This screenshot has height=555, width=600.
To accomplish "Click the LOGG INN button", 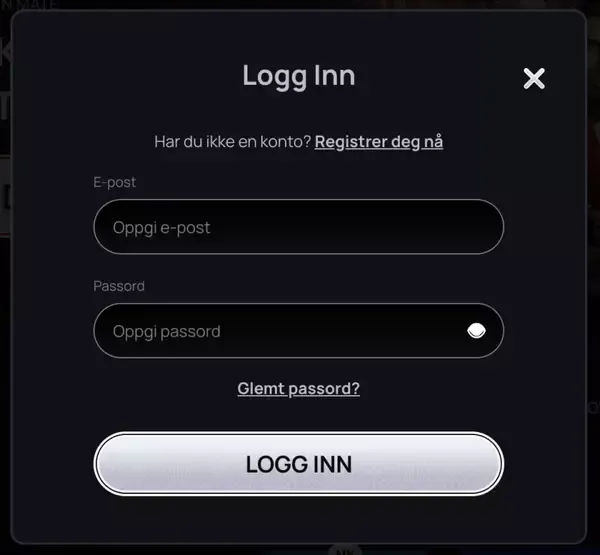I will pyautogui.click(x=298, y=464).
